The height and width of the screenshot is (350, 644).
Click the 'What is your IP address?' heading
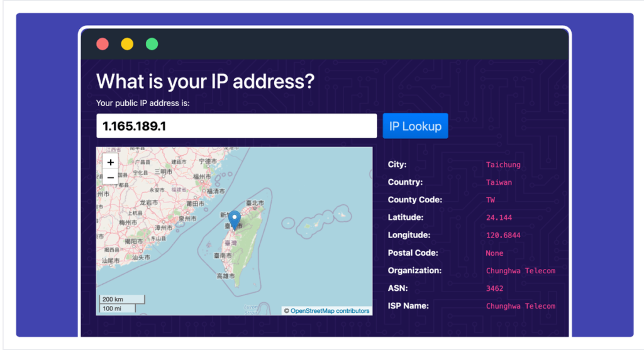pyautogui.click(x=206, y=81)
